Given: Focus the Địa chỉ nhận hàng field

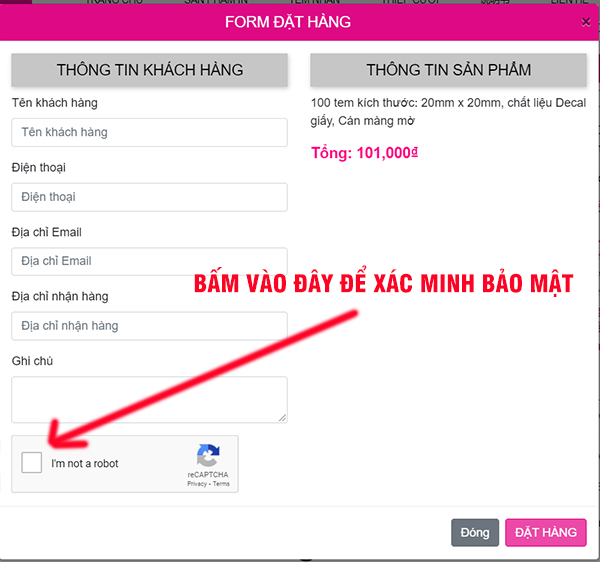Looking at the screenshot, I should (149, 326).
